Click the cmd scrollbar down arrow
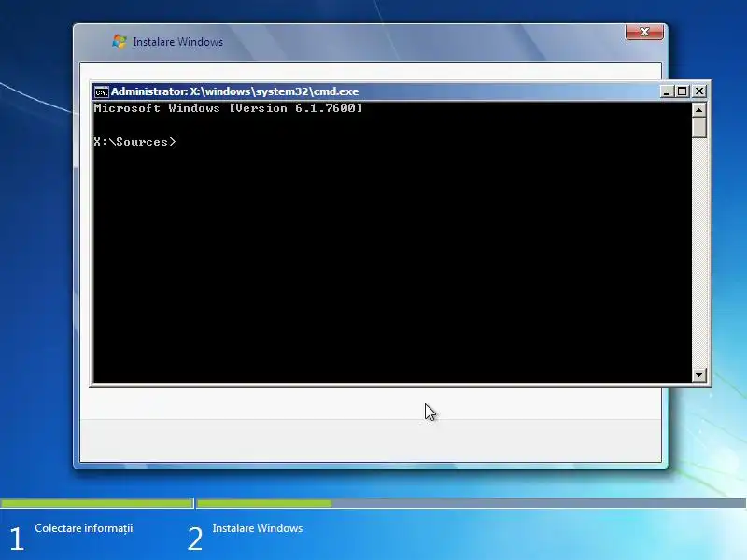Viewport: 747px width, 560px height. [698, 375]
